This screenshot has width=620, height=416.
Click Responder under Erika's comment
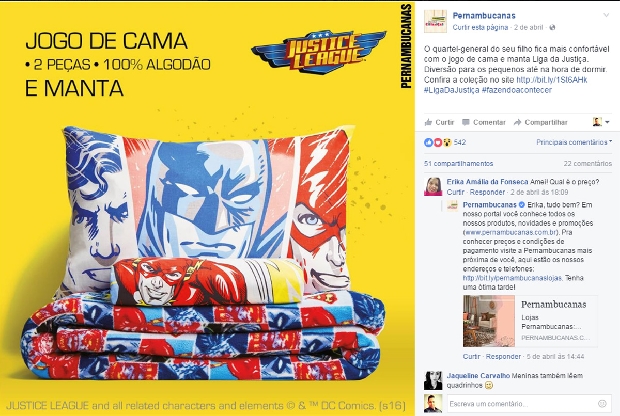point(487,192)
